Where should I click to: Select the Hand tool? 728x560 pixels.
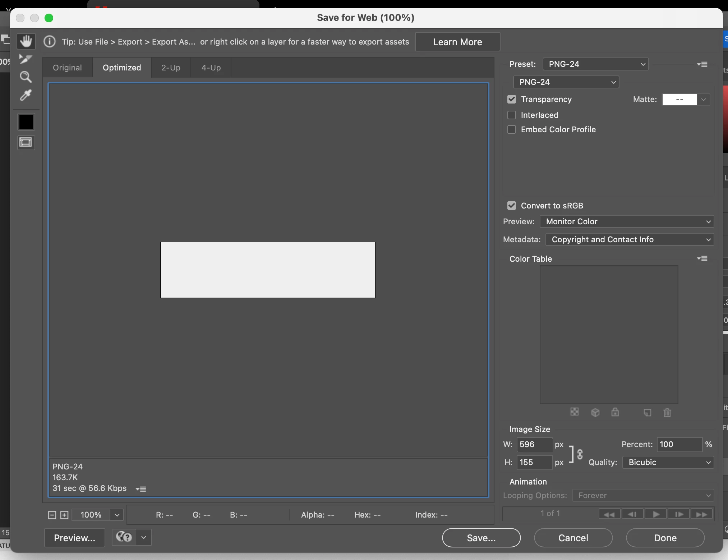(26, 41)
